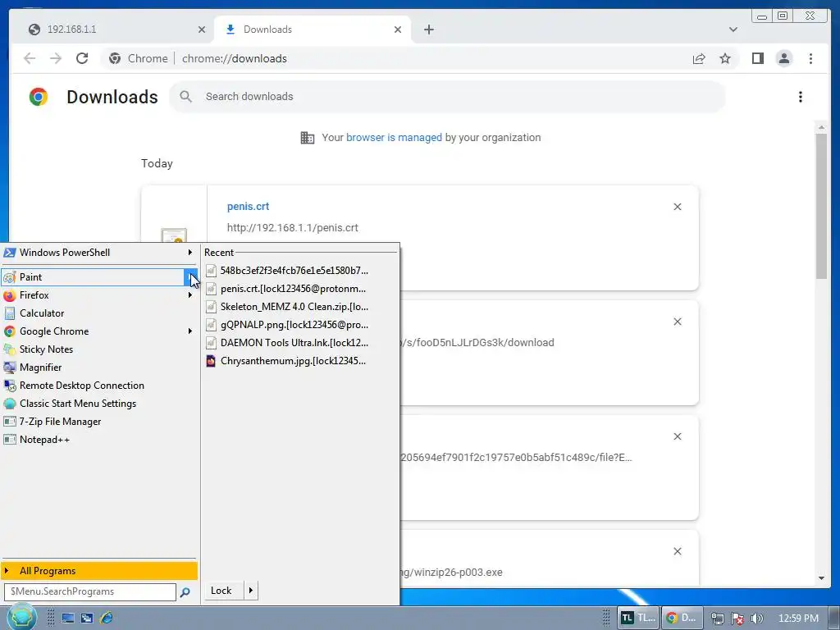This screenshot has width=840, height=630.
Task: Open Internet Explorer quick launch icon
Action: (107, 618)
